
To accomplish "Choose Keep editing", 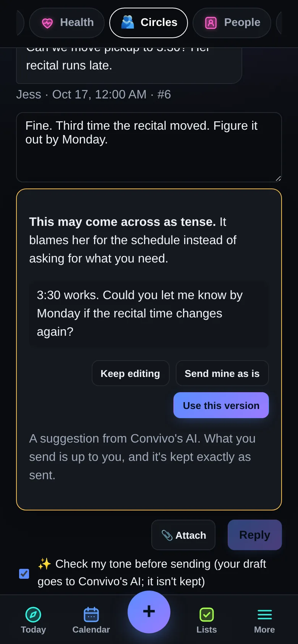I will click(130, 373).
